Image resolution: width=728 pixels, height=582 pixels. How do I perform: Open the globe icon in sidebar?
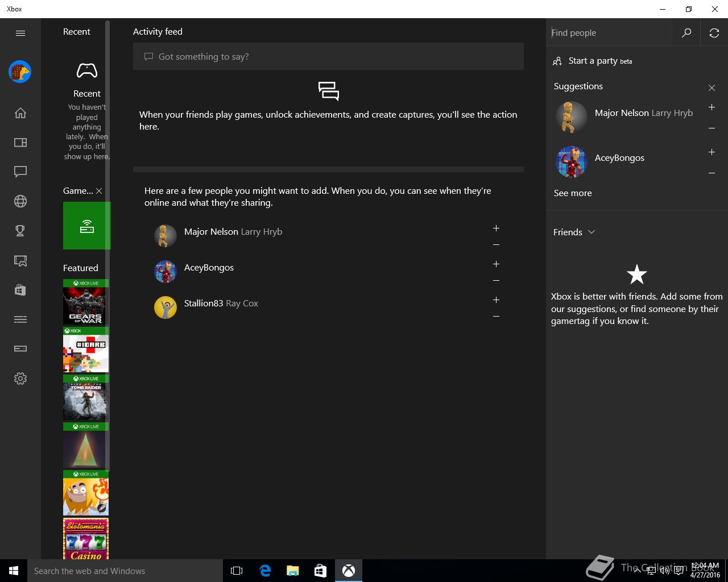[20, 201]
